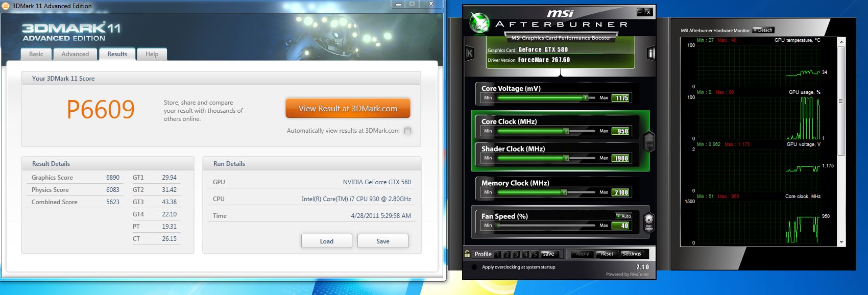Open Afterburner Settings
Screen dimensions: 868x295
(x=632, y=254)
